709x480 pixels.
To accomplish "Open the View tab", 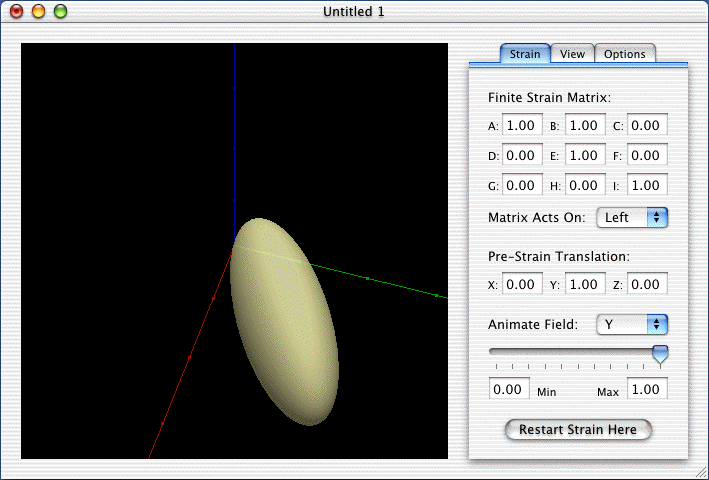I will tap(572, 54).
